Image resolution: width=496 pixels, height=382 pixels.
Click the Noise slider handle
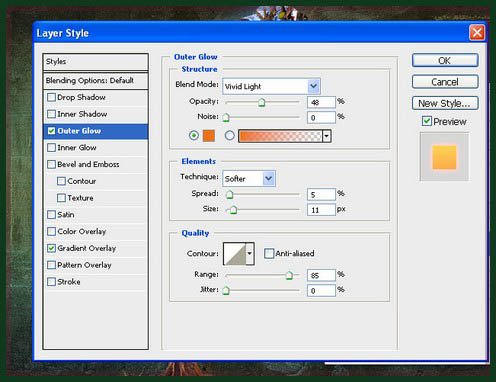[x=226, y=117]
